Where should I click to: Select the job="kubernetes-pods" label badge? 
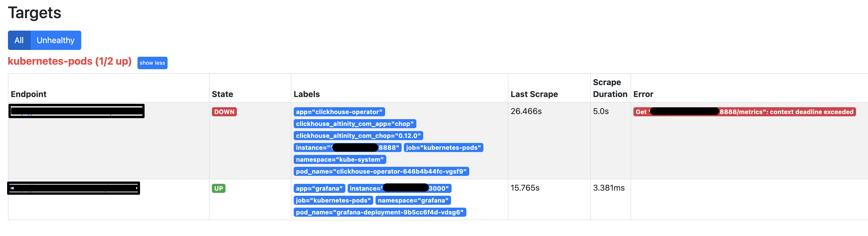(x=443, y=147)
